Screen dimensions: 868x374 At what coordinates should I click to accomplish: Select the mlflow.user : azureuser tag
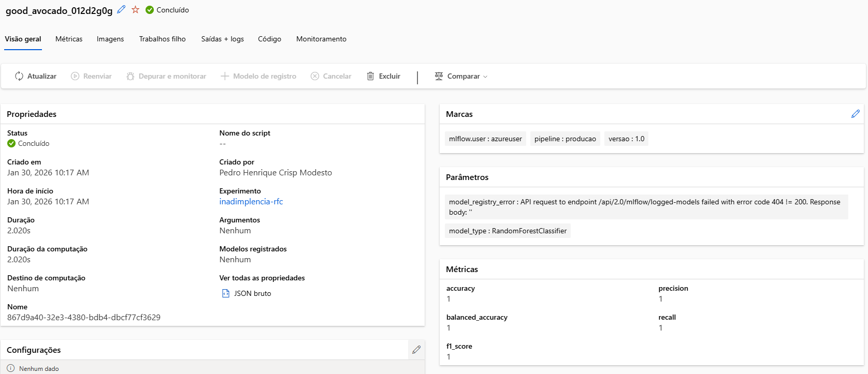485,139
